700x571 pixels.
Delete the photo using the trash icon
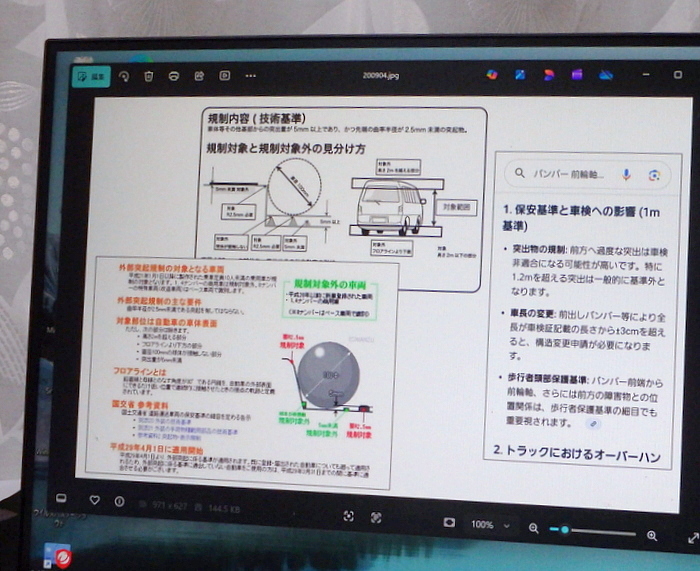click(148, 75)
